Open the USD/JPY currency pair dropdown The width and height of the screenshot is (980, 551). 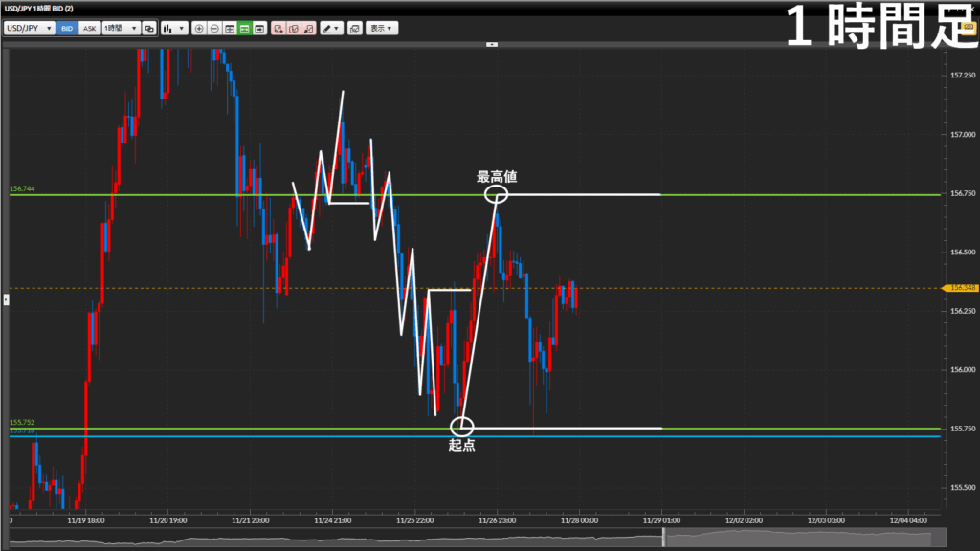pos(29,29)
